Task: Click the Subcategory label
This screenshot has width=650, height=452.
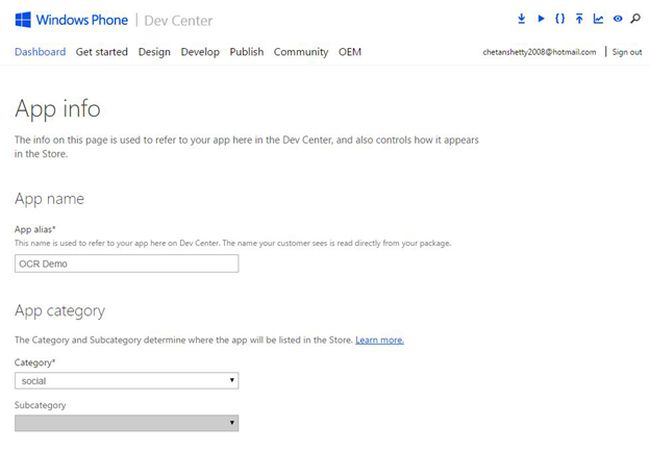Action: tap(40, 405)
